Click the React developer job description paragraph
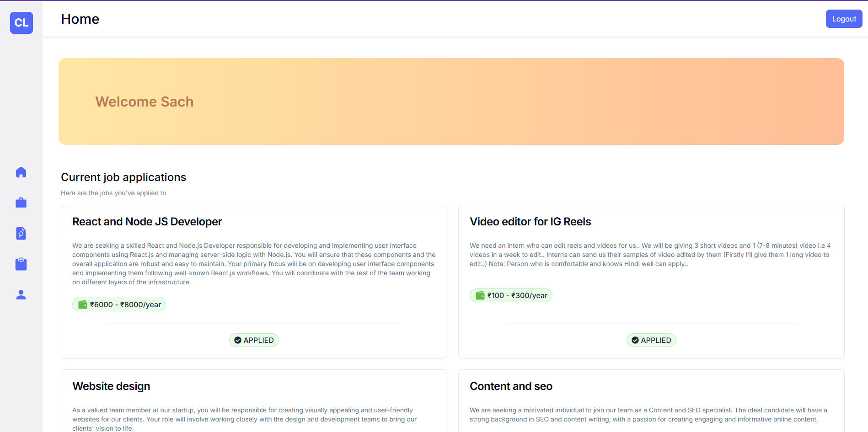The height and width of the screenshot is (432, 868). click(254, 264)
